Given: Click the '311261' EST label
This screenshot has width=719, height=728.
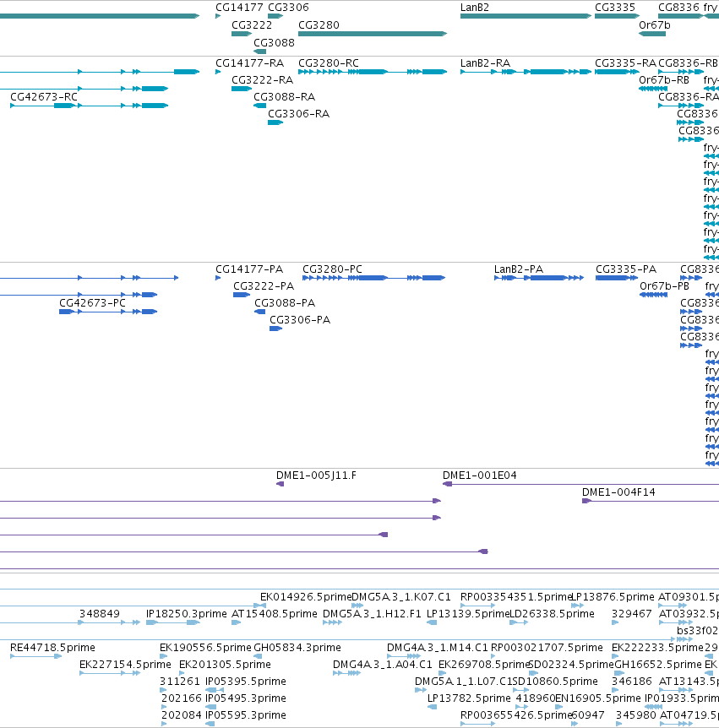Looking at the screenshot, I should [180, 681].
